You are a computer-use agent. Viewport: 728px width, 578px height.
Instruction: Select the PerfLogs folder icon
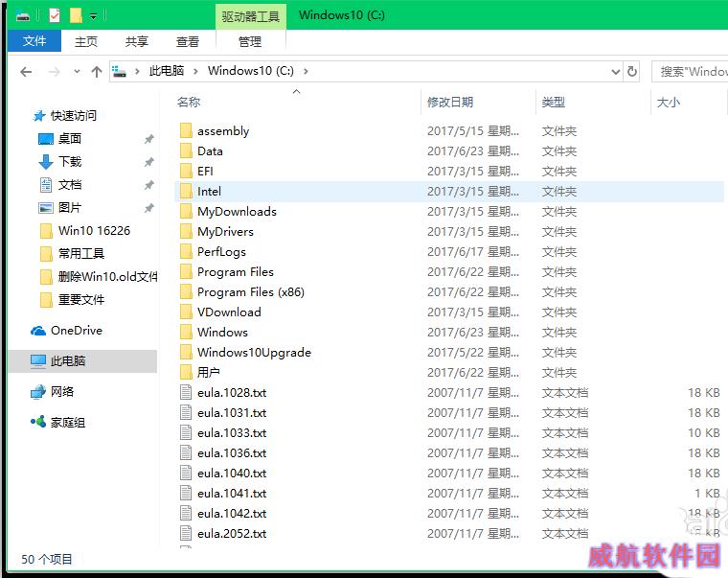pyautogui.click(x=186, y=251)
